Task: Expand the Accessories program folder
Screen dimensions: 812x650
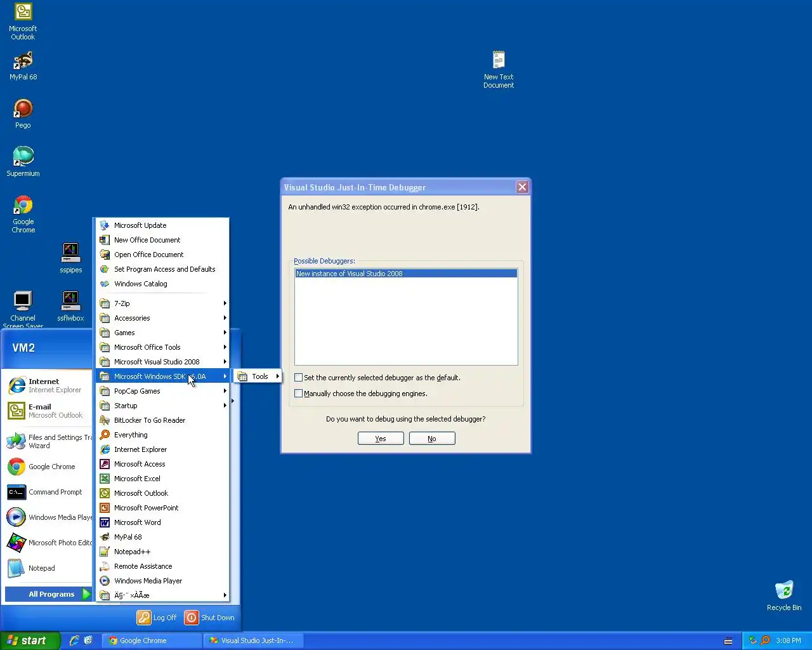Action: point(162,318)
